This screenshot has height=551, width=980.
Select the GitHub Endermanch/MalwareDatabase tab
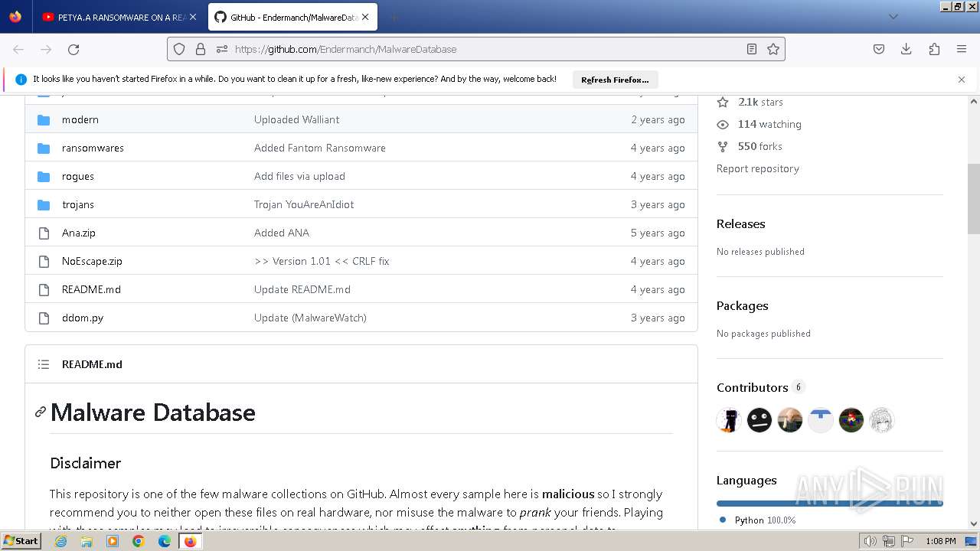pos(292,17)
